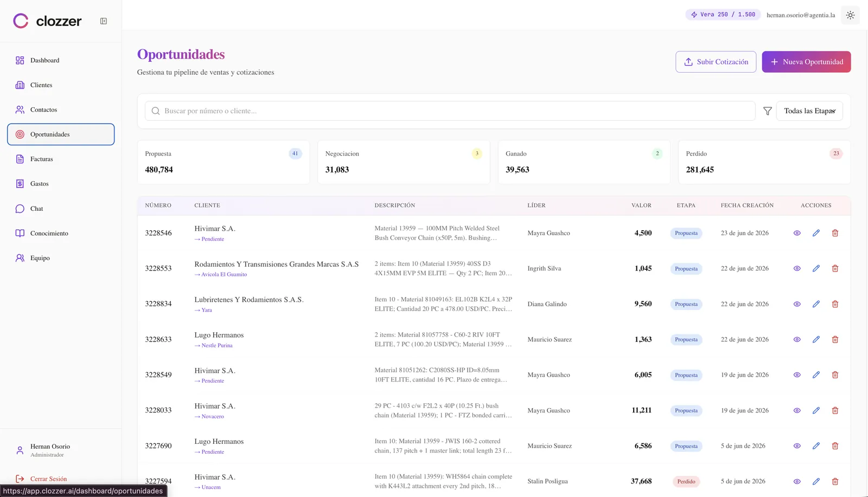This screenshot has height=497, width=868.
Task: Click the Novacero link
Action: point(209,417)
